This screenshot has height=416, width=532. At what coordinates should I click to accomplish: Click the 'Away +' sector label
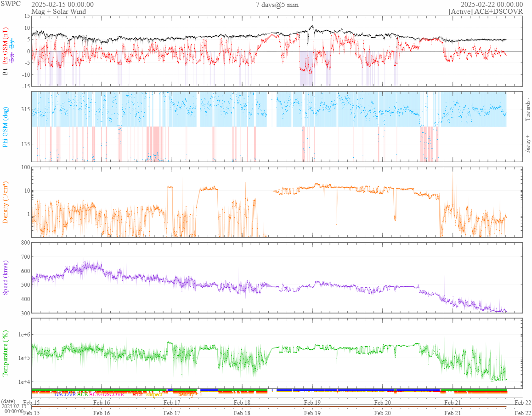tap(527, 144)
